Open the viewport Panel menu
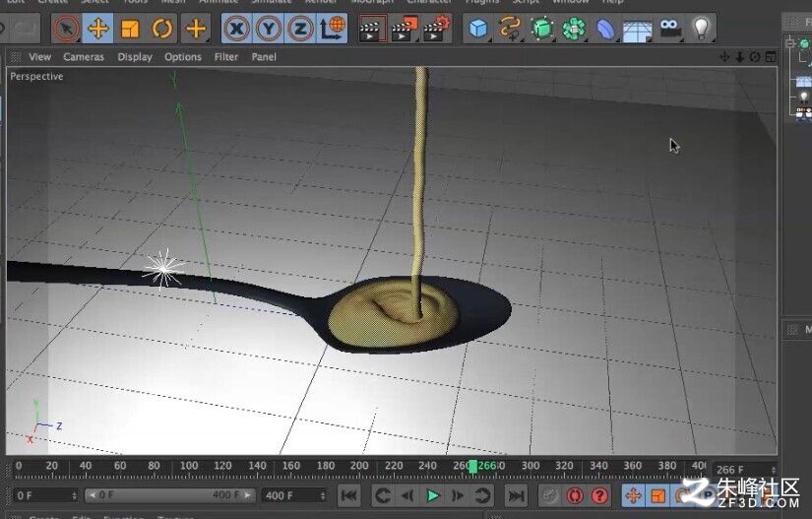812x519 pixels. pyautogui.click(x=264, y=57)
